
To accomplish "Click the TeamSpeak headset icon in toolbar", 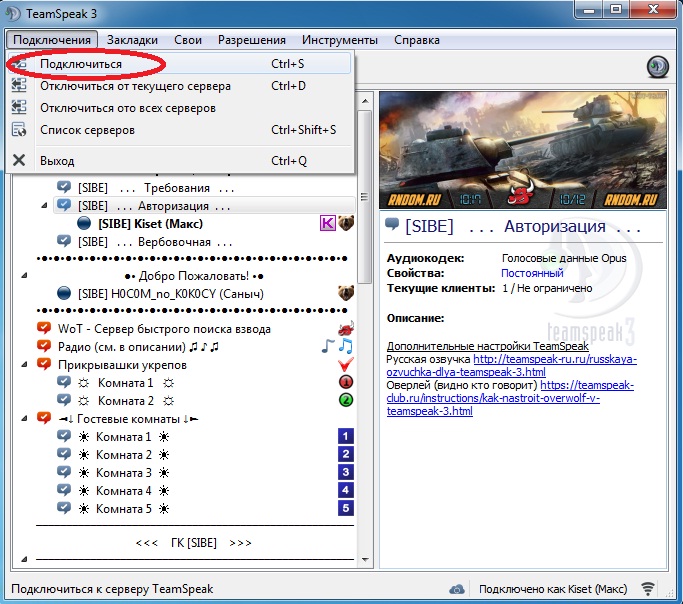I will coord(658,67).
